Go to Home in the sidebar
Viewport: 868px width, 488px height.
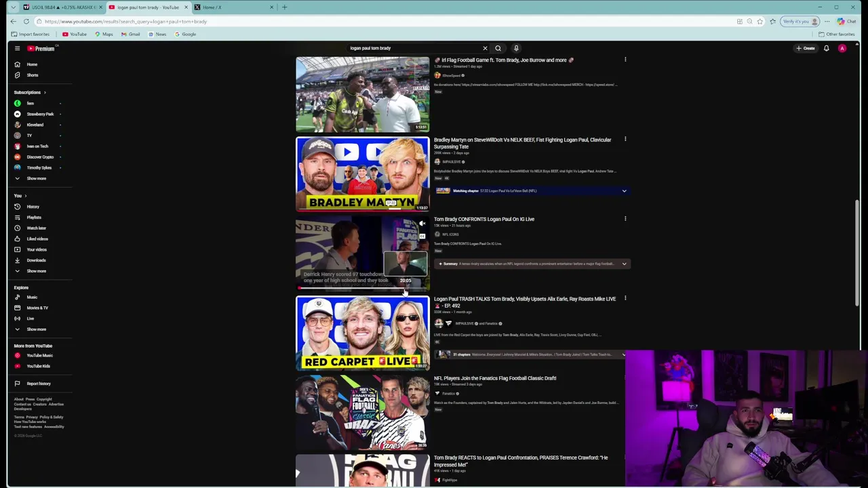pos(32,64)
